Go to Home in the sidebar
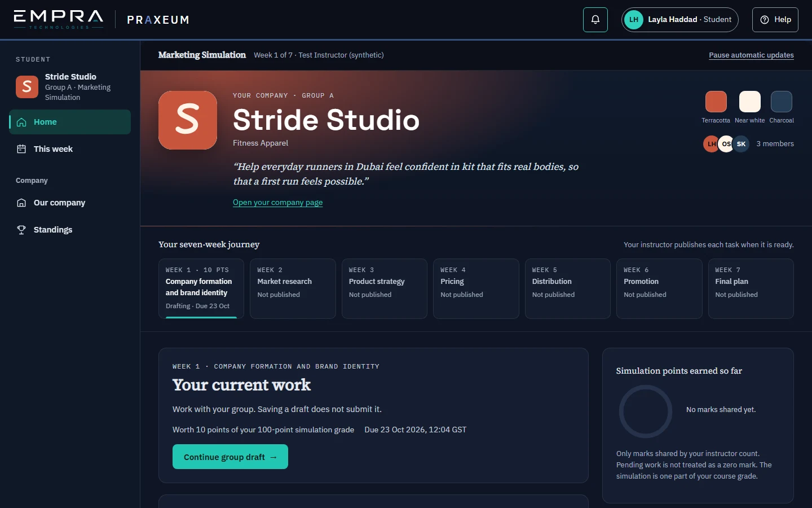812x508 pixels. [x=70, y=122]
